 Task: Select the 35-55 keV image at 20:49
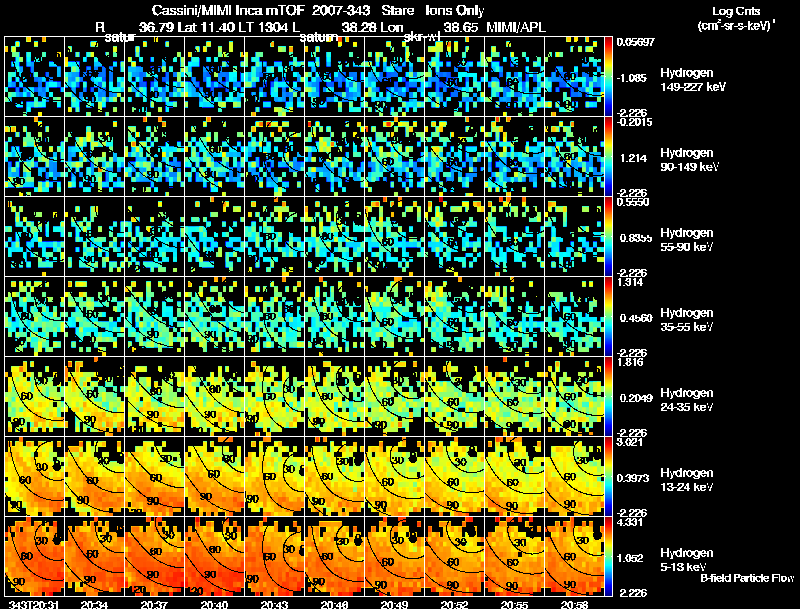click(x=395, y=317)
